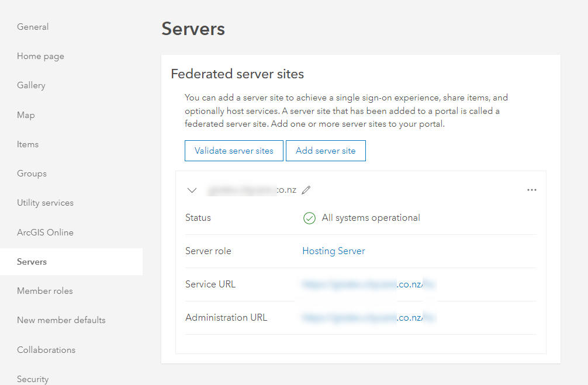Select ArcGIS Online in sidebar

pyautogui.click(x=45, y=233)
